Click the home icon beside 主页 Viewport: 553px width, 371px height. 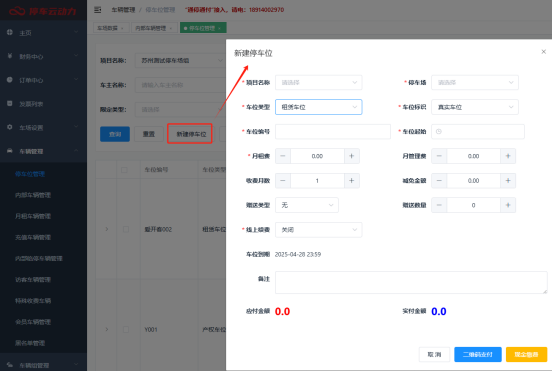[10, 32]
